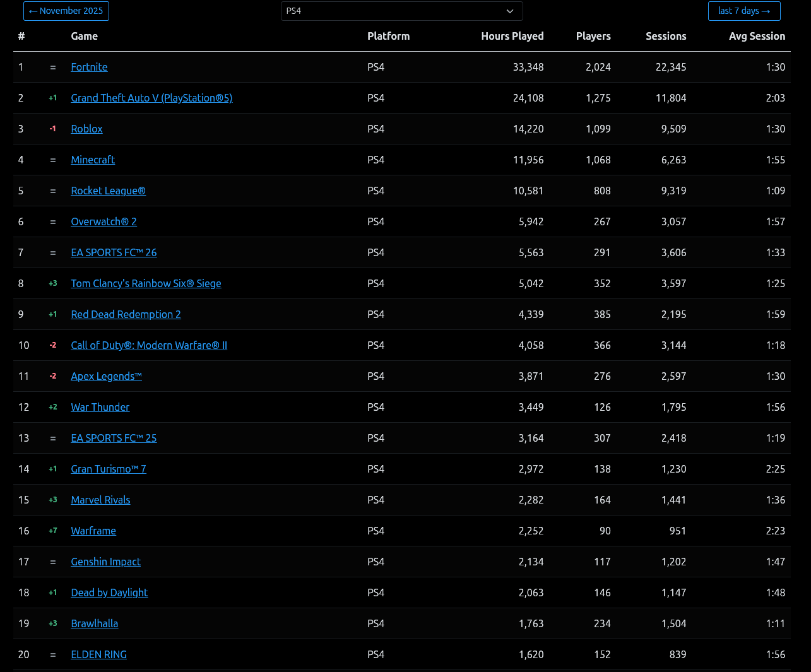Click the # rank column header

[21, 36]
